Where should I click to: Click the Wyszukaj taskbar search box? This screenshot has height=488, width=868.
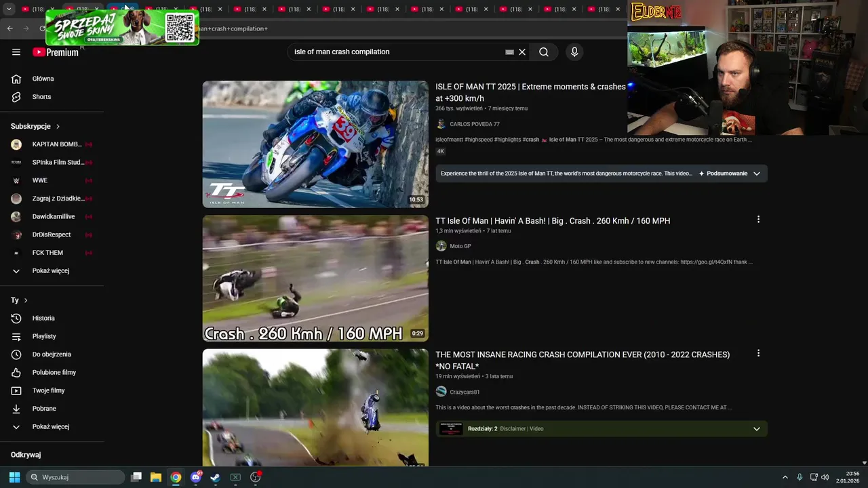click(75, 477)
